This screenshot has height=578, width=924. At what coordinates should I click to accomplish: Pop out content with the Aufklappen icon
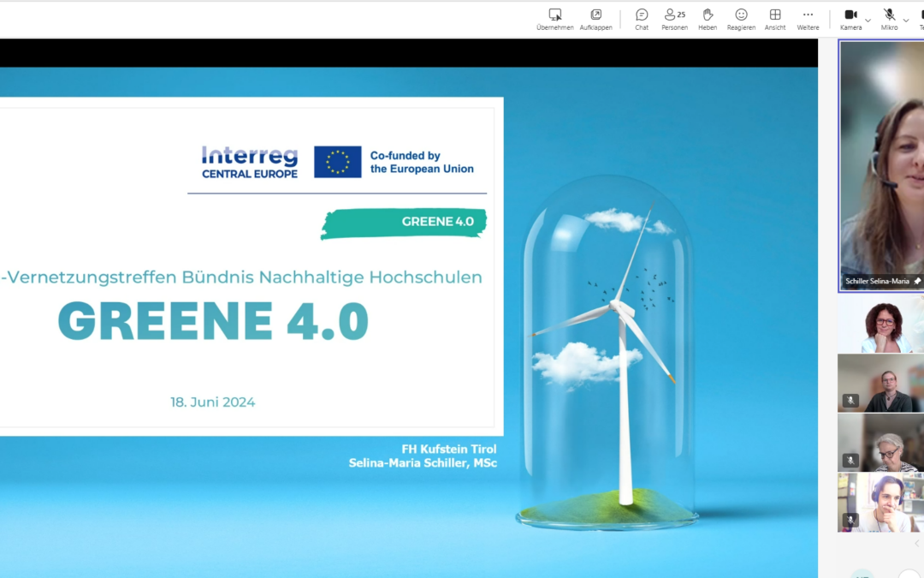[596, 15]
